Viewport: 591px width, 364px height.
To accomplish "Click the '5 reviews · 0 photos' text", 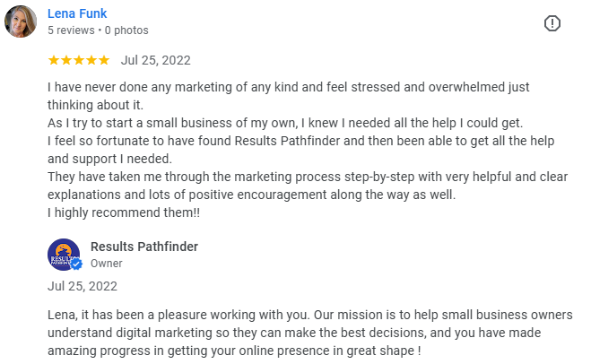I will click(x=98, y=30).
